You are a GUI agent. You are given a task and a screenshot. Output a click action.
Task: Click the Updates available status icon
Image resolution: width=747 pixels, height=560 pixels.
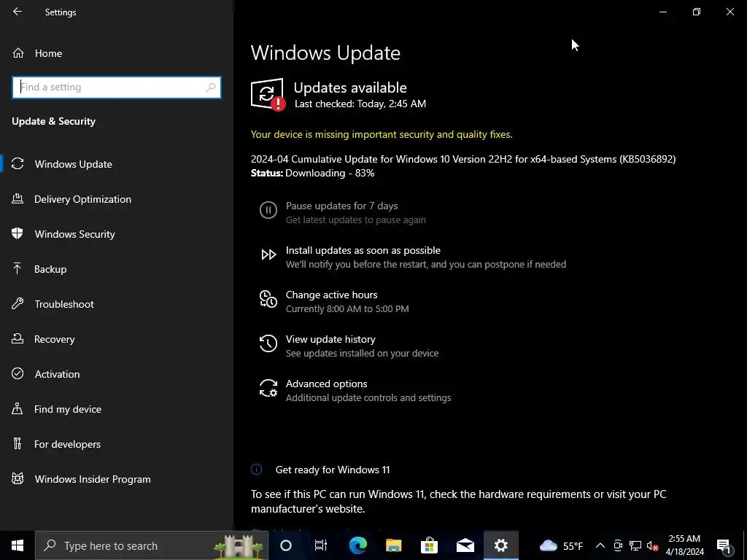pos(268,94)
